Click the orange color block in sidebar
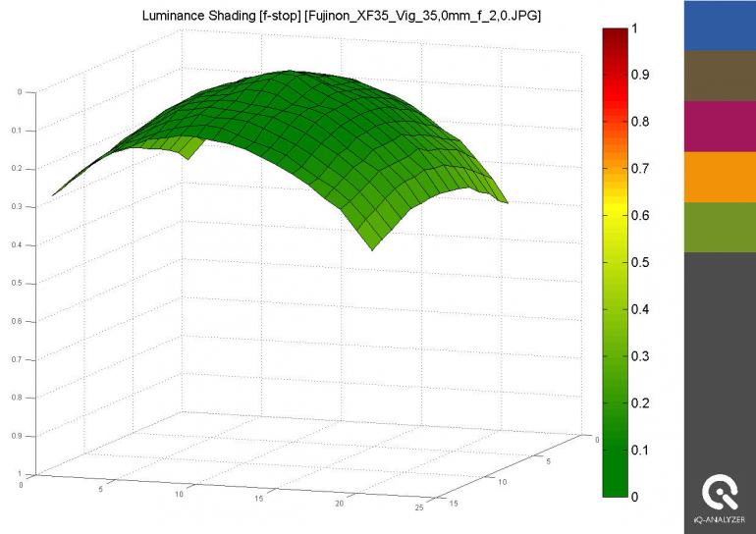 tap(720, 177)
